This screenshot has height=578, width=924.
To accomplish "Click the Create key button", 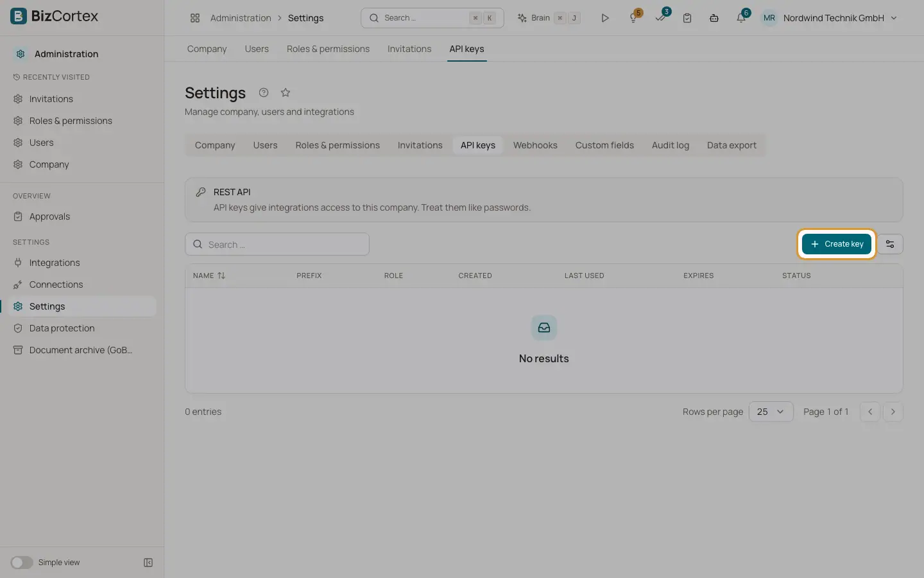I will (837, 244).
